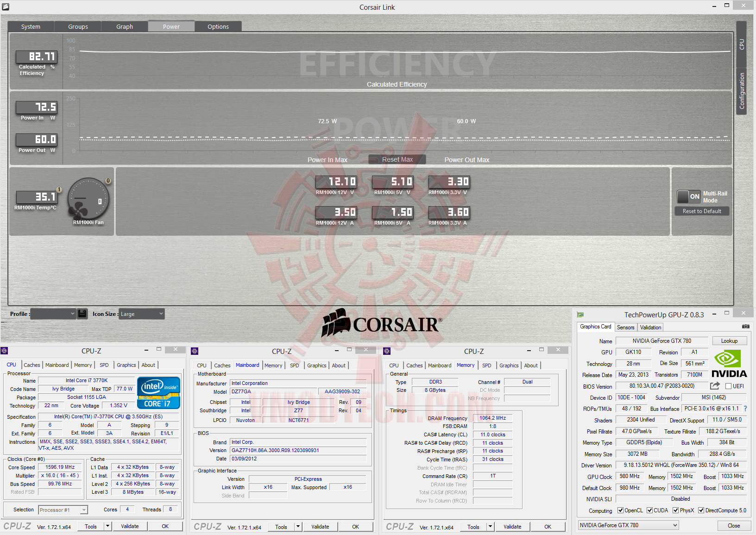Click OK in the CPU-Z Mainboard window
The image size is (756, 535).
355,527
